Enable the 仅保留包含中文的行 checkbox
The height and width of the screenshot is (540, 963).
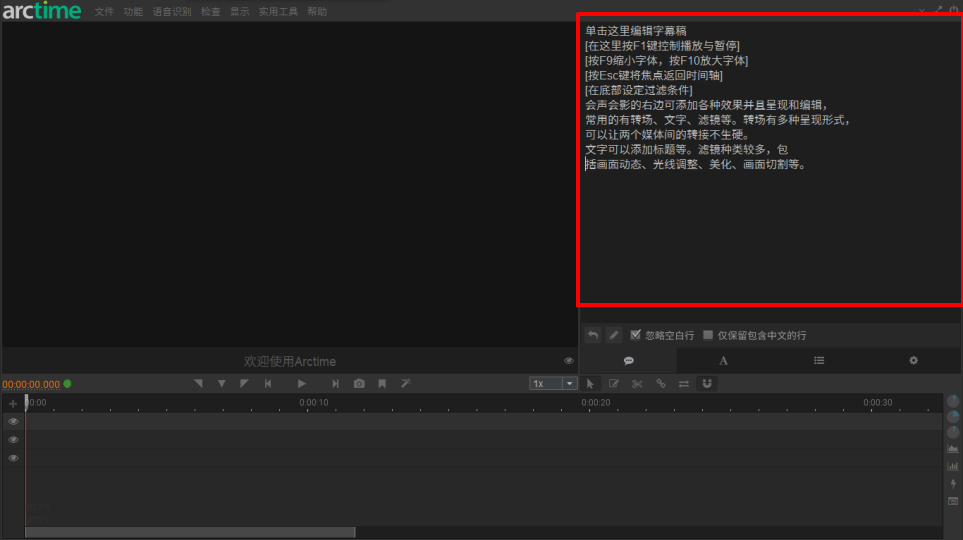[x=708, y=335]
